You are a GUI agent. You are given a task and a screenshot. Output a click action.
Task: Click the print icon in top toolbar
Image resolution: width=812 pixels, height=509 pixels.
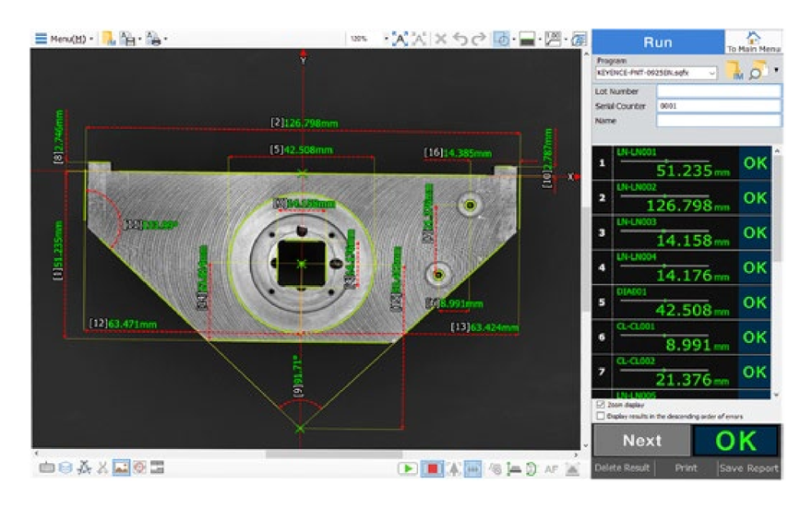click(153, 39)
